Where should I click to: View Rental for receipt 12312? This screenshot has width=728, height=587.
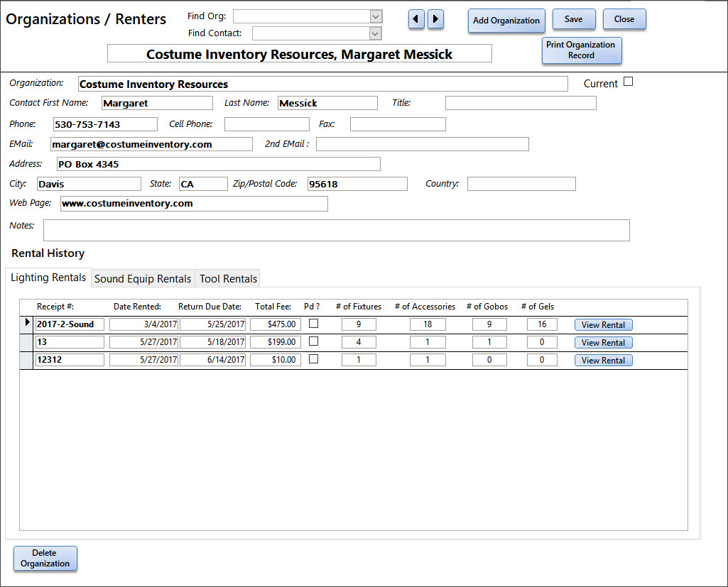(x=603, y=361)
